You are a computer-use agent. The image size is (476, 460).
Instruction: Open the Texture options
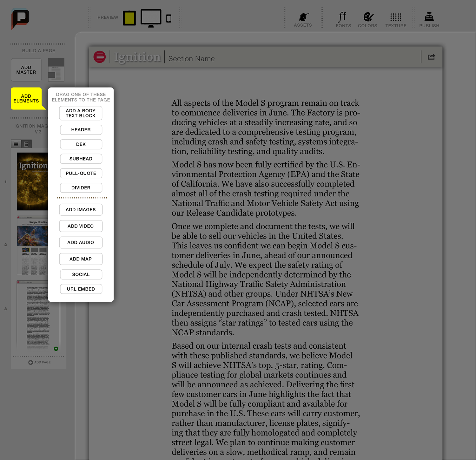pyautogui.click(x=396, y=20)
